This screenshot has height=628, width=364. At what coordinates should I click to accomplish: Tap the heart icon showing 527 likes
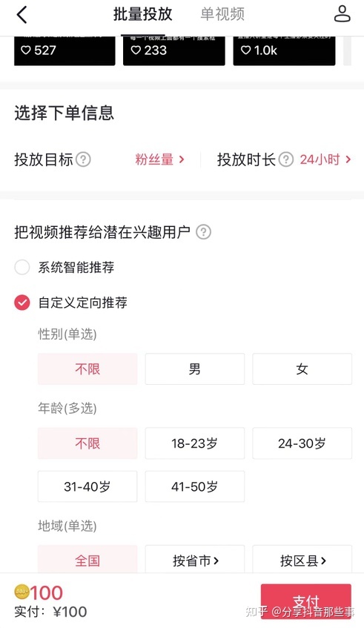[26, 50]
